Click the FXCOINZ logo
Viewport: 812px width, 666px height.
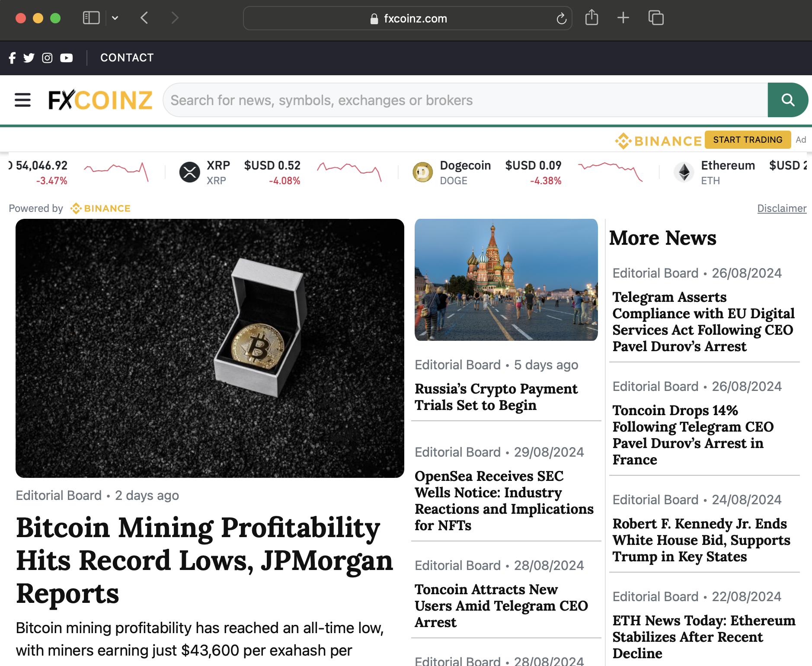[100, 100]
